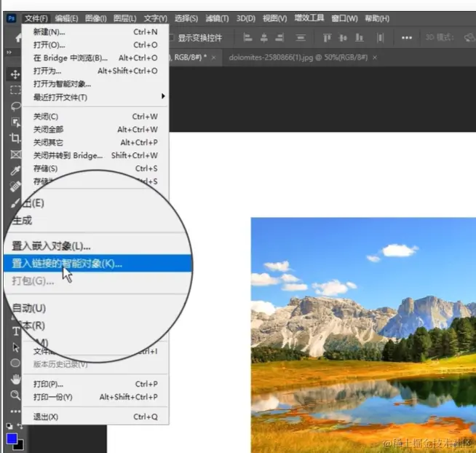Click align horizontal centers icon
The height and width of the screenshot is (453, 476).
coord(263,37)
